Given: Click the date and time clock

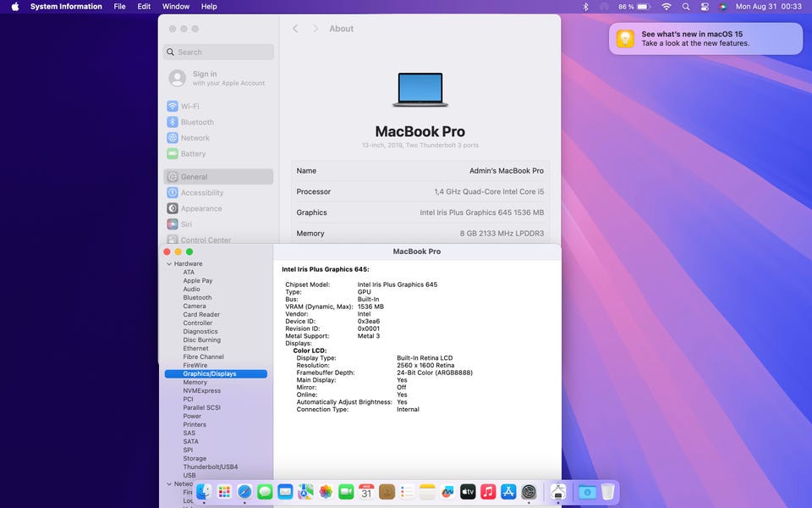Looking at the screenshot, I should click(769, 7).
